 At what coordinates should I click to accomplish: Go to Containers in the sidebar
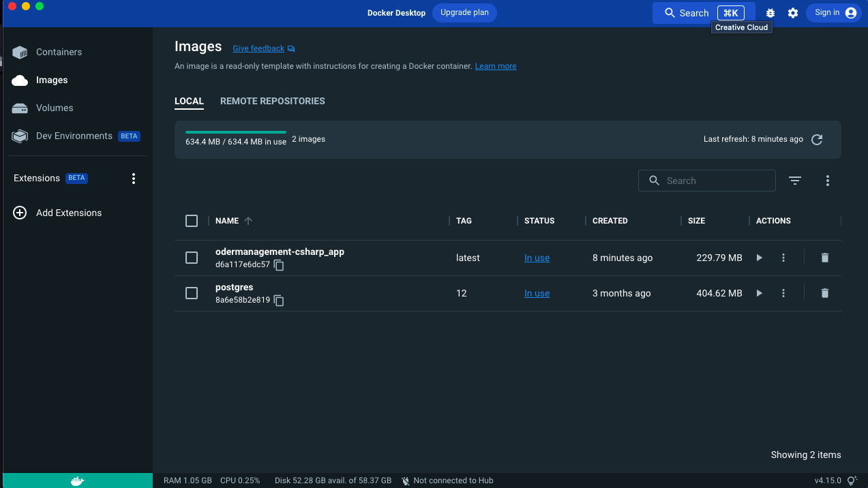pos(59,52)
